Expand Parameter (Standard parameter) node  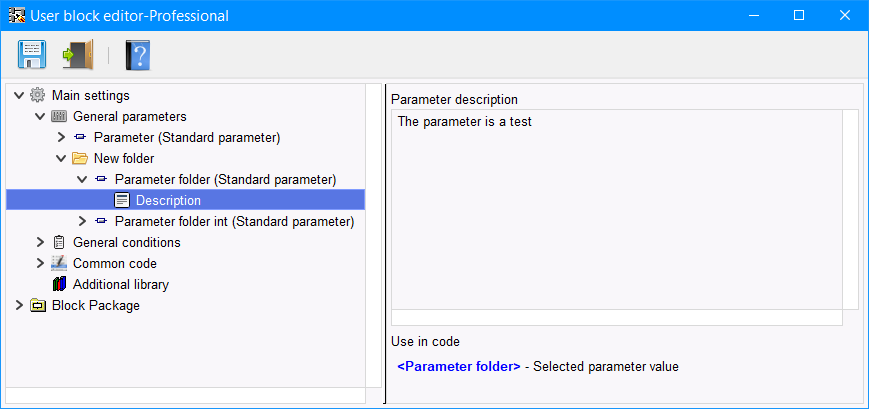[x=61, y=137]
